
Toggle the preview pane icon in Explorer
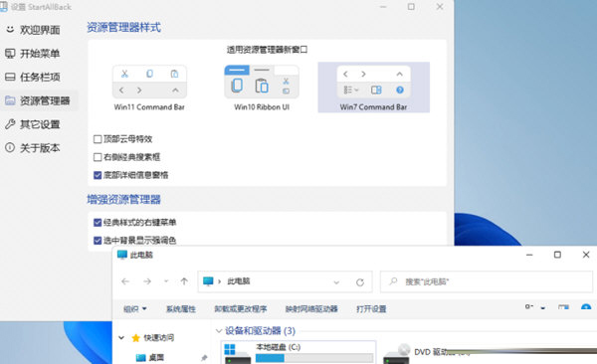[564, 307]
